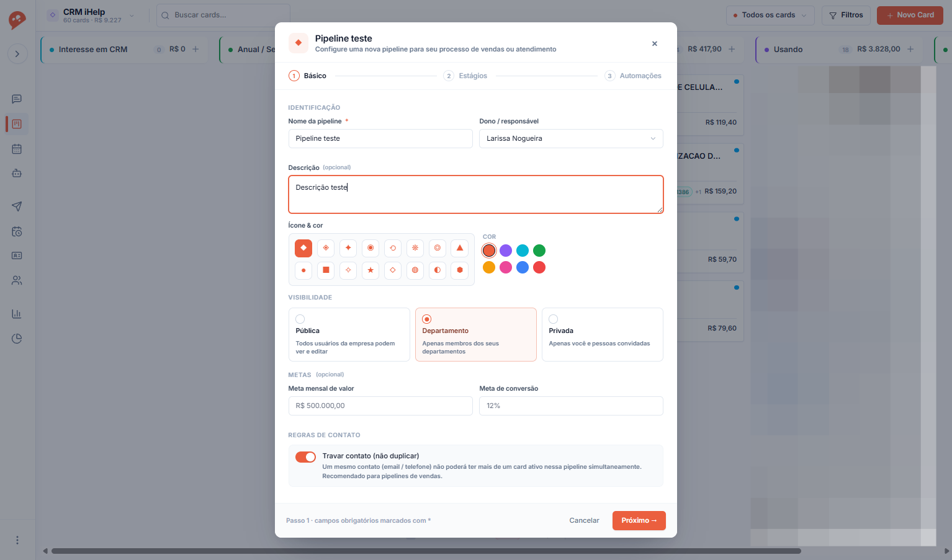Select the half-filled circle pipeline icon
Viewport: 952px width, 560px height.
438,270
